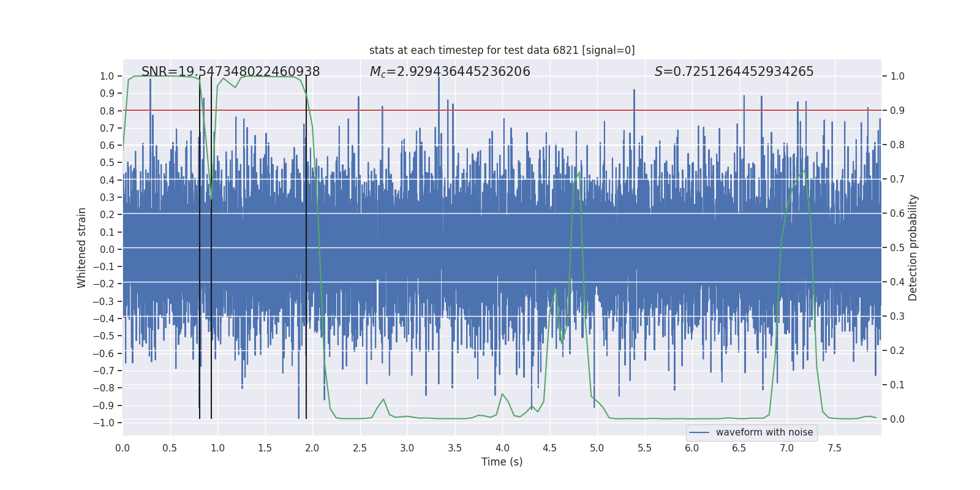Click the time axis tick label 1.5

click(265, 448)
